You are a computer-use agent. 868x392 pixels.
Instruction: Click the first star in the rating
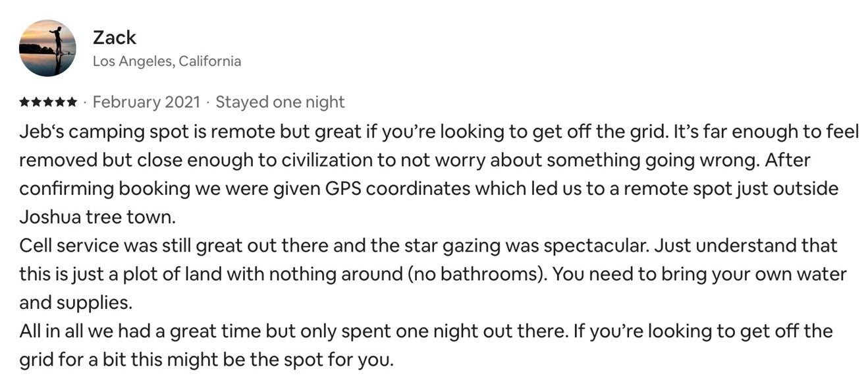tap(24, 102)
